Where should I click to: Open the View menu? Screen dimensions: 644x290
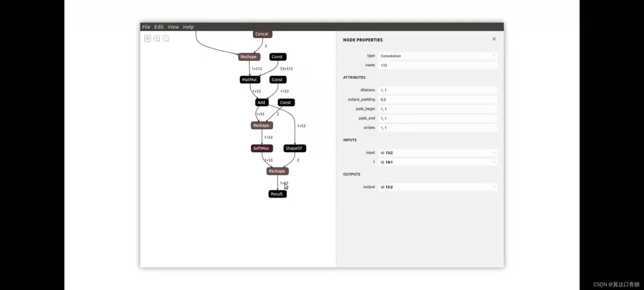(173, 27)
